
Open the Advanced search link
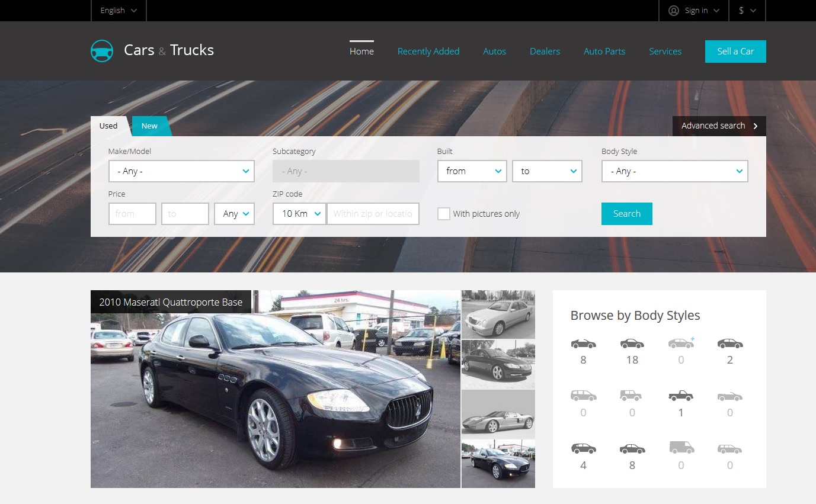tap(719, 126)
